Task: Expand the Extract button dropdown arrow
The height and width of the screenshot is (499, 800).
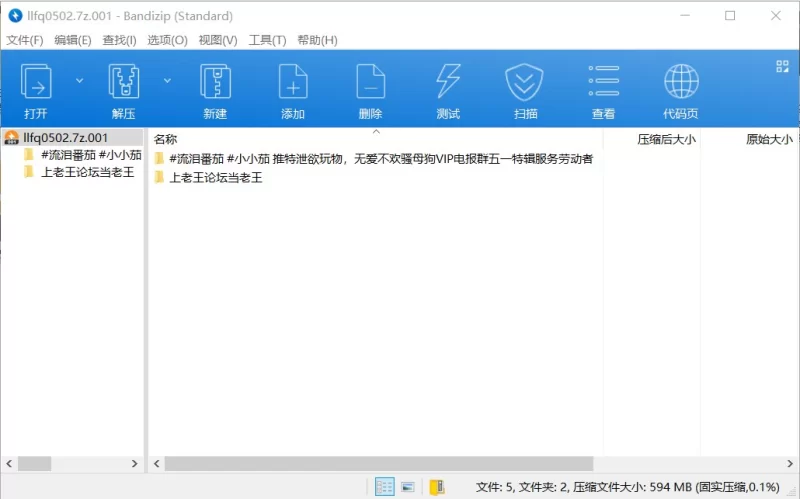Action: click(x=167, y=81)
